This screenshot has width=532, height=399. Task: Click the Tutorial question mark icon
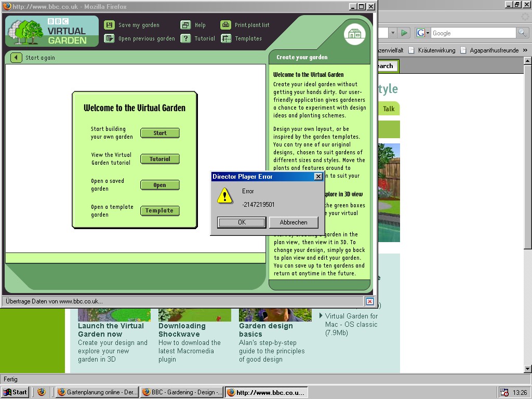click(185, 38)
